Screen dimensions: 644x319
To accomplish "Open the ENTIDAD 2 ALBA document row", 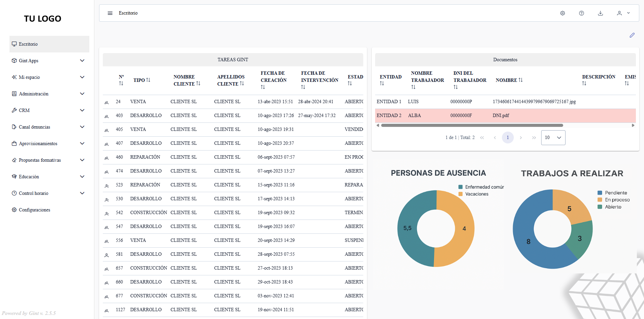I will [505, 116].
